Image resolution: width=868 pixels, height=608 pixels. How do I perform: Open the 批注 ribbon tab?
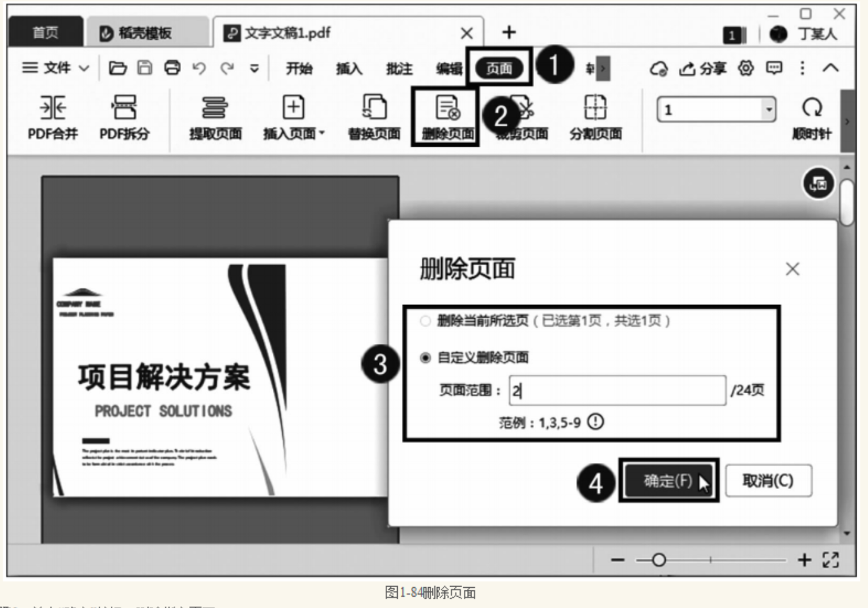point(400,68)
